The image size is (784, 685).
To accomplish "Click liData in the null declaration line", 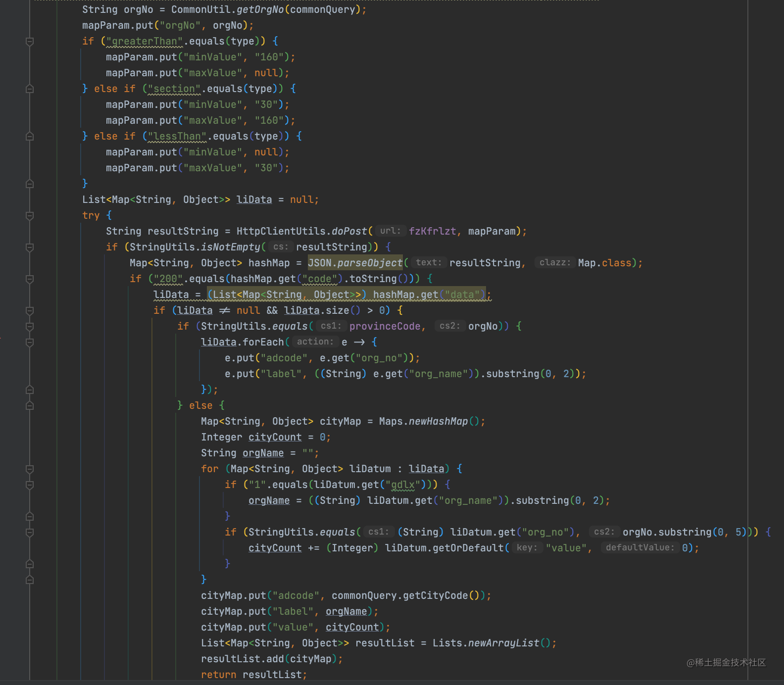I will pyautogui.click(x=254, y=199).
